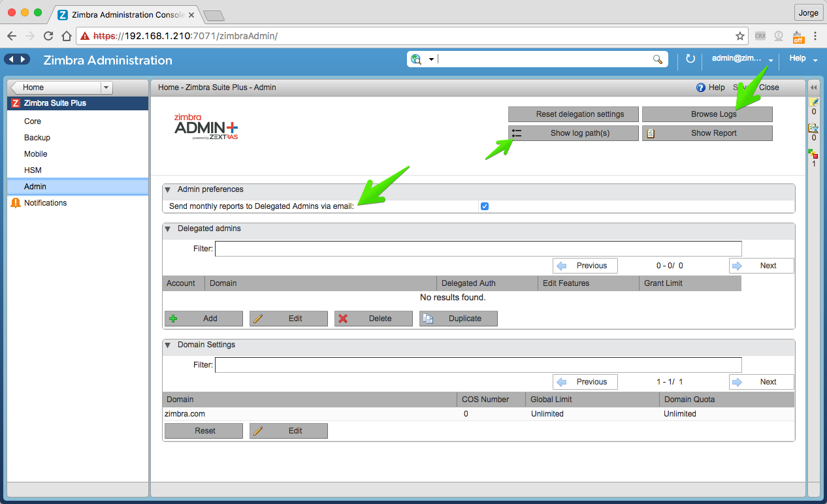The image size is (827, 504).
Task: Click Next in Domain Settings
Action: pyautogui.click(x=762, y=382)
